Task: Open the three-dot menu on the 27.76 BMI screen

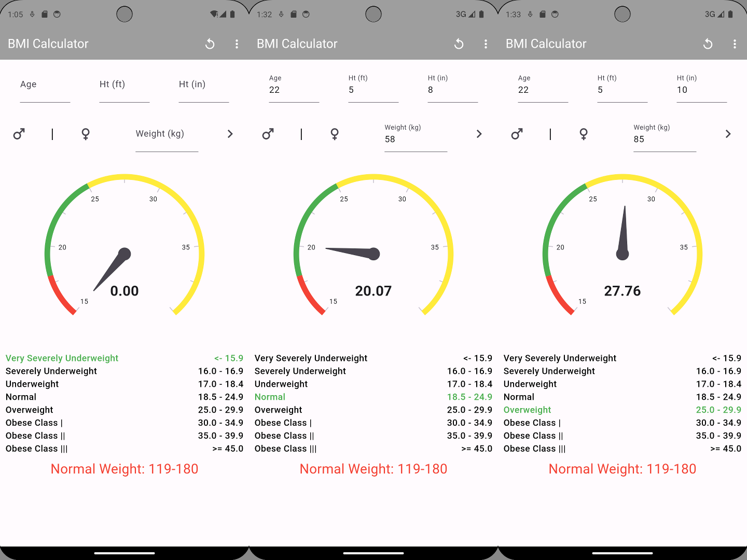Action: click(735, 44)
